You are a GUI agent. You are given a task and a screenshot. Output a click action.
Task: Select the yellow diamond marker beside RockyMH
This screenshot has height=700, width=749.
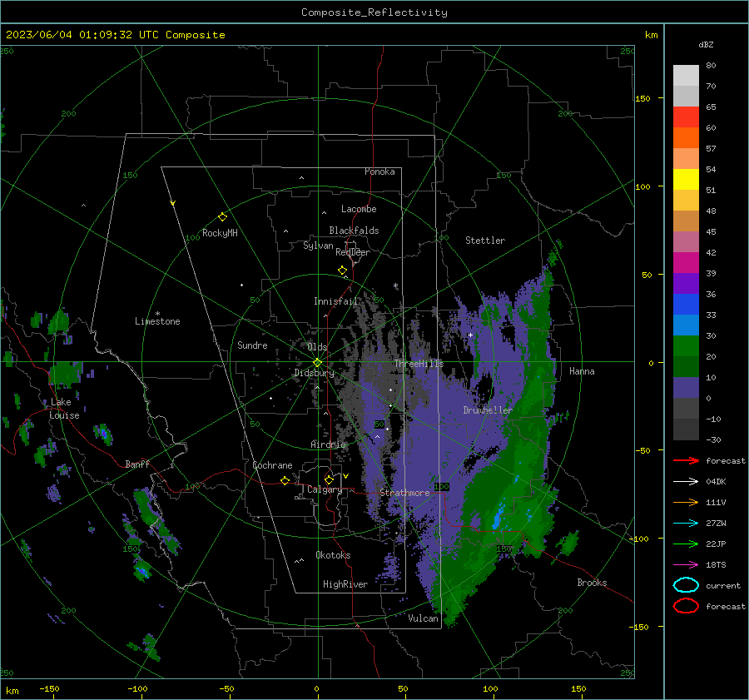(x=222, y=217)
